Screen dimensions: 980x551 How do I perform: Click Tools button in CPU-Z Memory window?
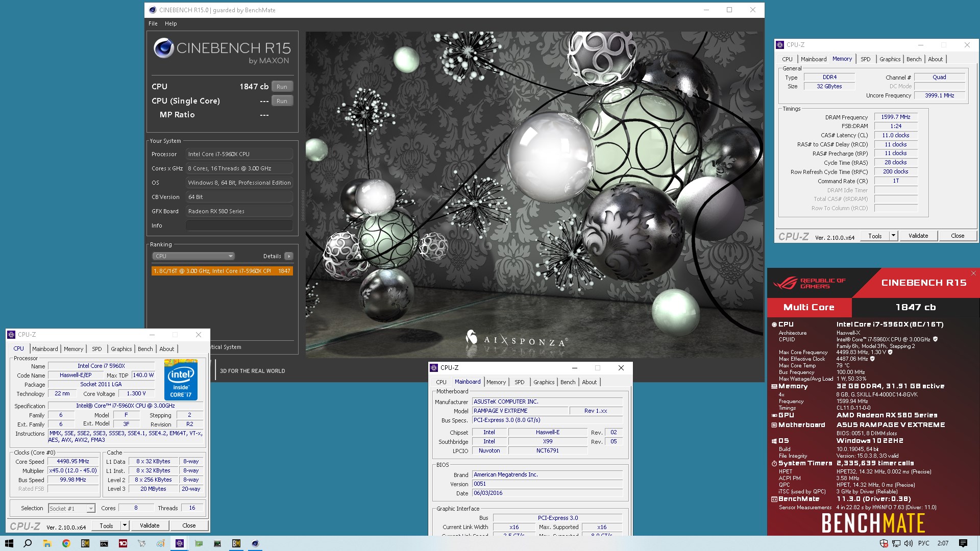875,236
